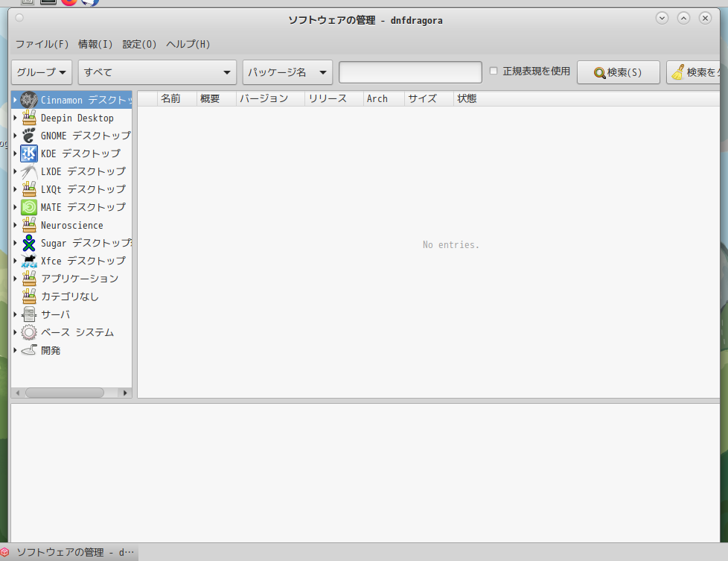Expand the MATE デスクトップ tree node
The width and height of the screenshot is (728, 561).
click(16, 207)
